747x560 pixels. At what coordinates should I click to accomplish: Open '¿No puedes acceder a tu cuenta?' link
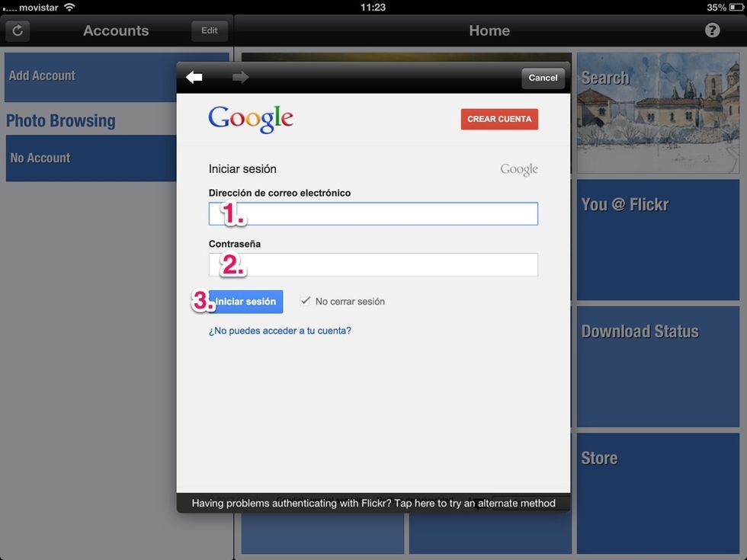280,331
